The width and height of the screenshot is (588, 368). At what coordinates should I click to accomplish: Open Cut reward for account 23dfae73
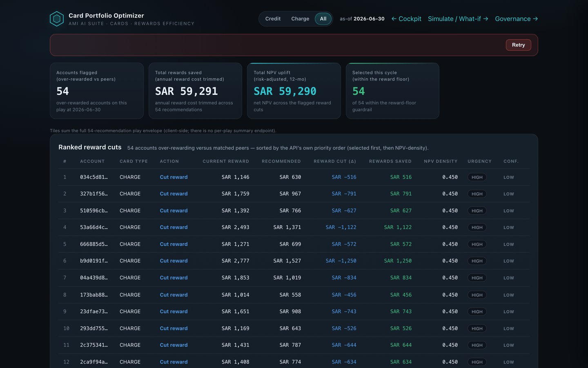[x=174, y=312]
